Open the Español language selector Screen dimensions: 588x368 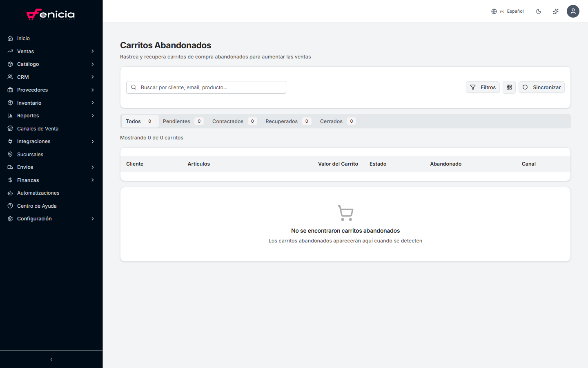tap(508, 11)
